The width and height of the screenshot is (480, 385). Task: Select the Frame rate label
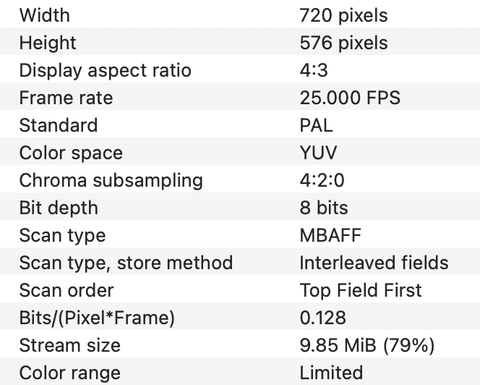tap(66, 98)
